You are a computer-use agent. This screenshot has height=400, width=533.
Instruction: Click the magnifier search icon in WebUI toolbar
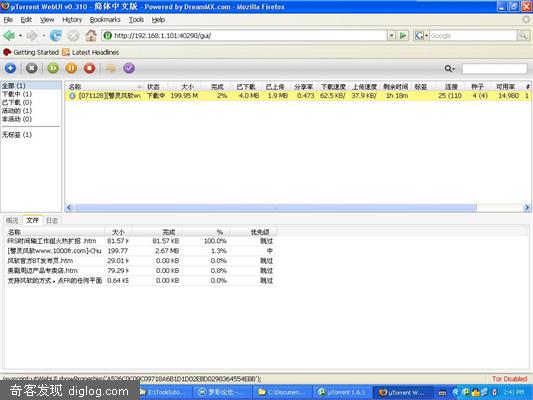click(449, 69)
